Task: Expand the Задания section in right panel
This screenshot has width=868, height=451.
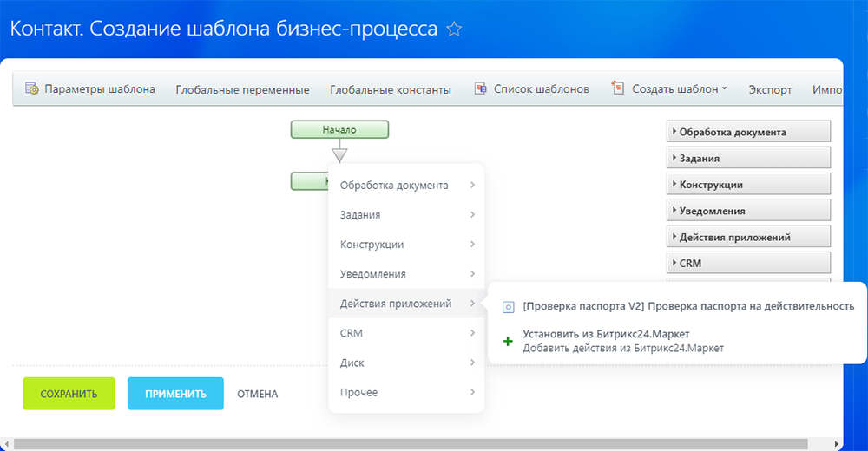Action: coord(748,158)
